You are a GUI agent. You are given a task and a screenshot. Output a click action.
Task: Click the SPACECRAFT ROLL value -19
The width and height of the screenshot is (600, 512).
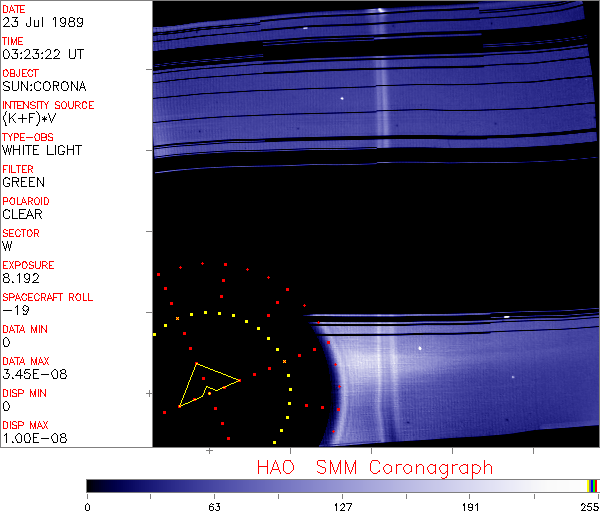coord(13,310)
